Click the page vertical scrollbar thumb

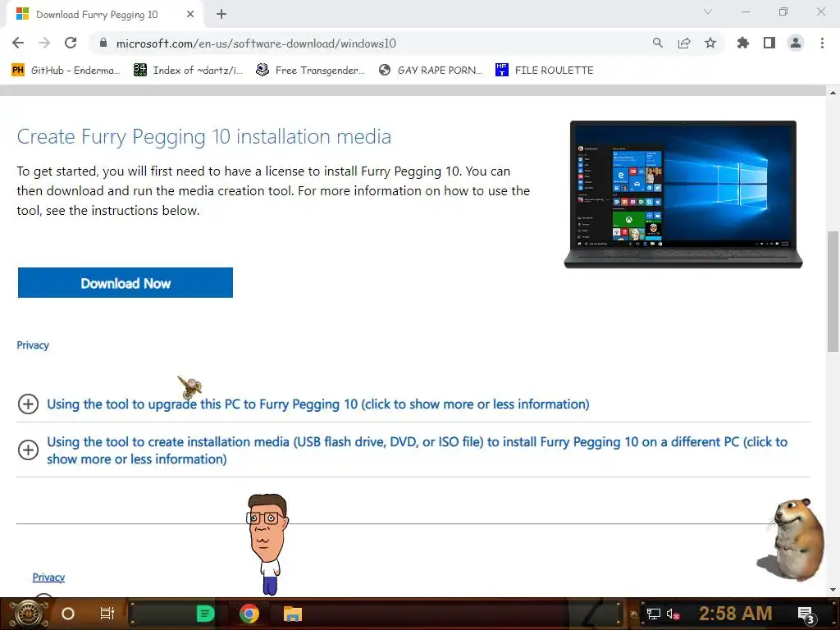(833, 292)
